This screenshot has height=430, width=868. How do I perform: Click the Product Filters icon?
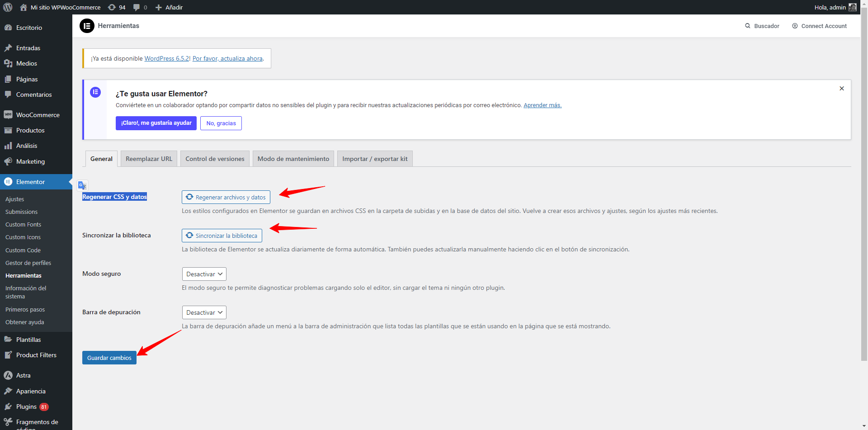[x=8, y=355]
